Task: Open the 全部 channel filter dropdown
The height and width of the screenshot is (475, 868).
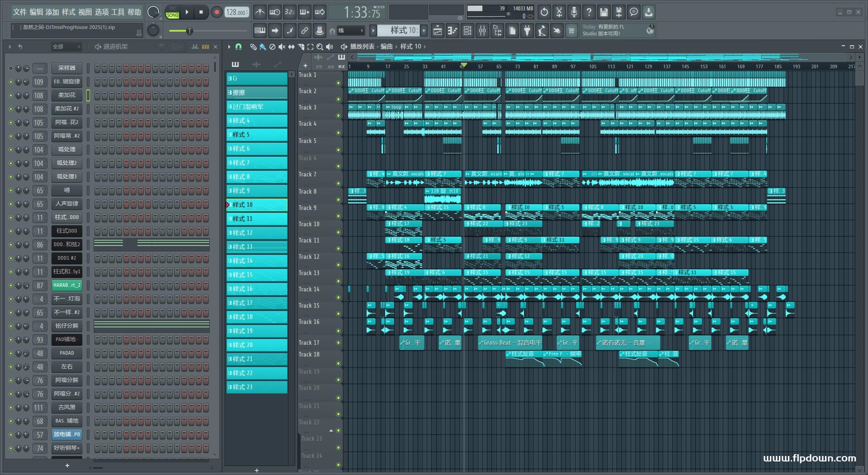Action: click(66, 47)
